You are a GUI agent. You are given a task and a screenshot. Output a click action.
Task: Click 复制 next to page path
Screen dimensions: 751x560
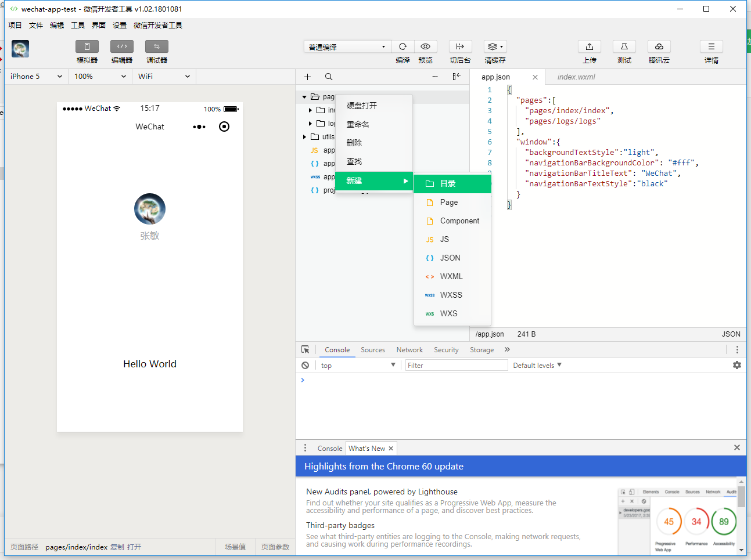pyautogui.click(x=117, y=547)
